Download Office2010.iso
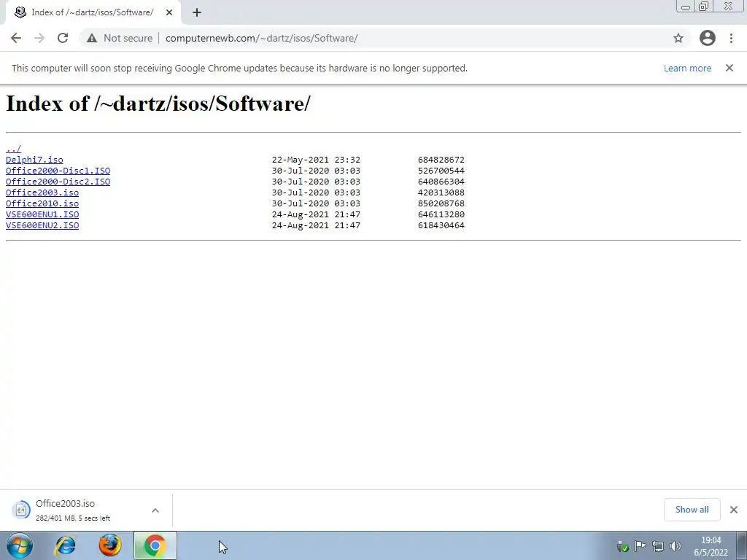The height and width of the screenshot is (560, 747). (x=42, y=203)
